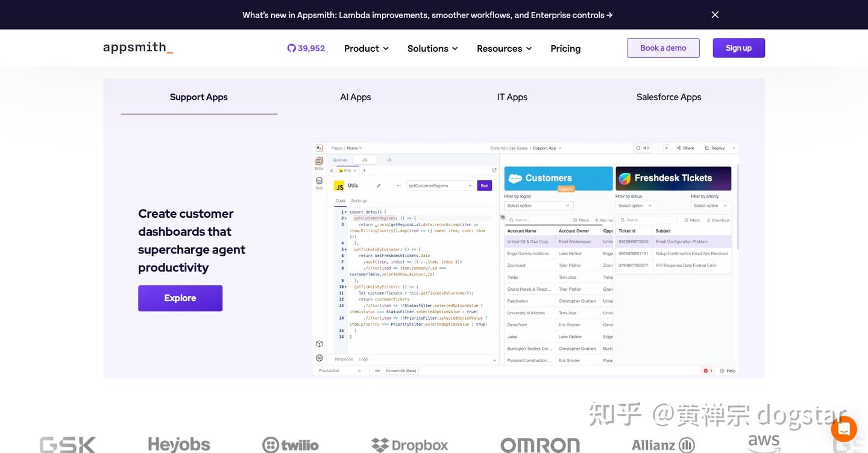
Task: Open the Settings tab beside Code
Action: 359,201
